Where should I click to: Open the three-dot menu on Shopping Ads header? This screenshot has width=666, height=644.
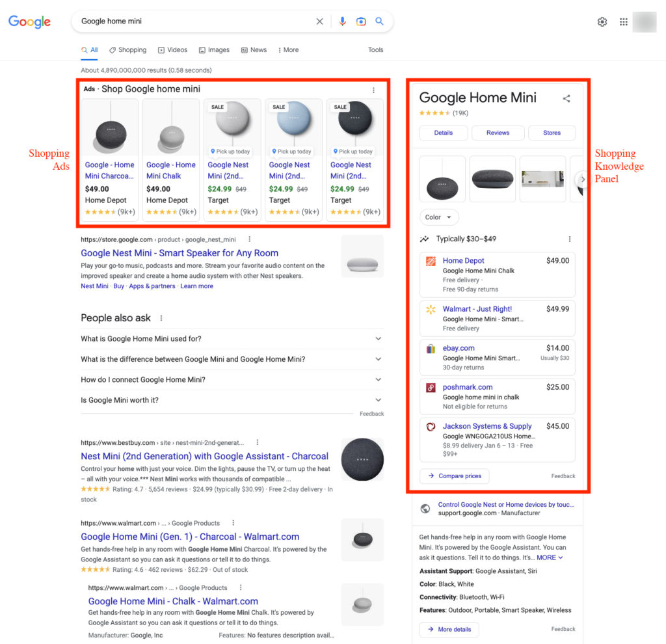(x=373, y=90)
